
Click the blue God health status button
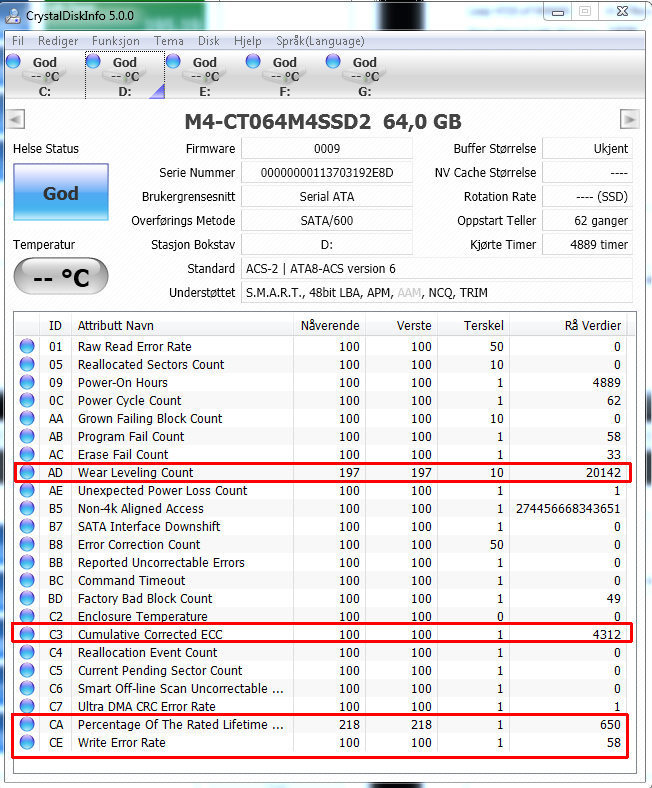point(61,192)
